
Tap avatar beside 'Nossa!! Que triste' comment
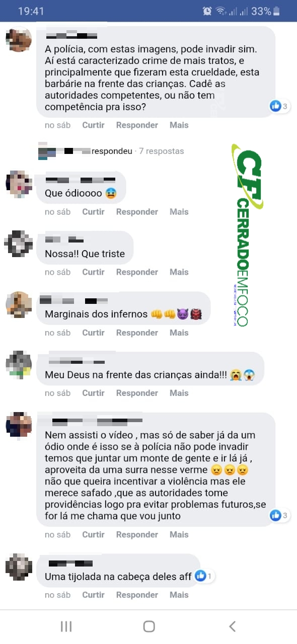19,244
